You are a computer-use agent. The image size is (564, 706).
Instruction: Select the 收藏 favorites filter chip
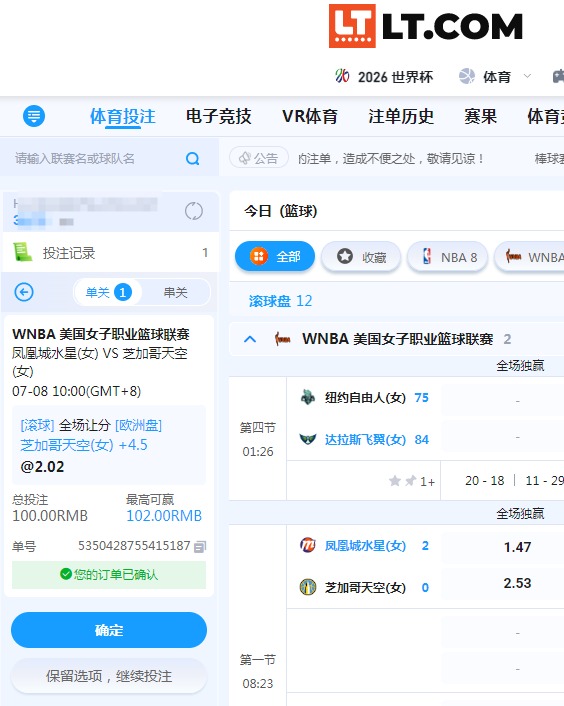(x=361, y=257)
